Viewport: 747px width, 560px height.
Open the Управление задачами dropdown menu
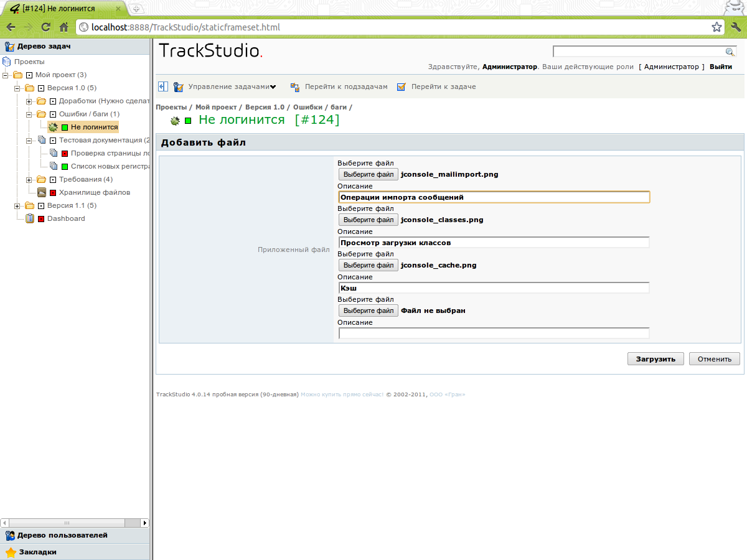click(232, 87)
